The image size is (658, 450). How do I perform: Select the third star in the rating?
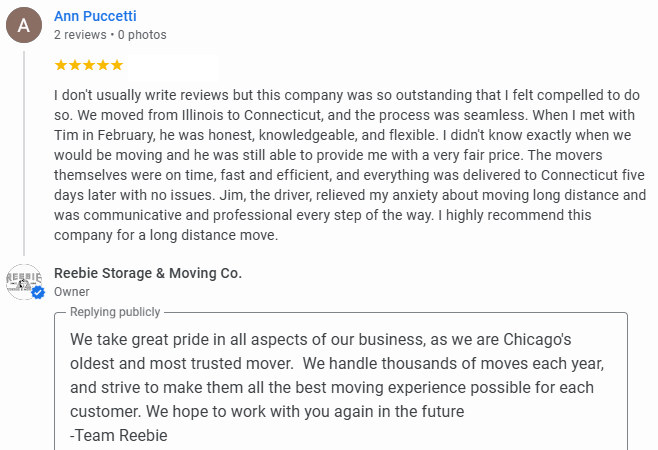(x=89, y=65)
